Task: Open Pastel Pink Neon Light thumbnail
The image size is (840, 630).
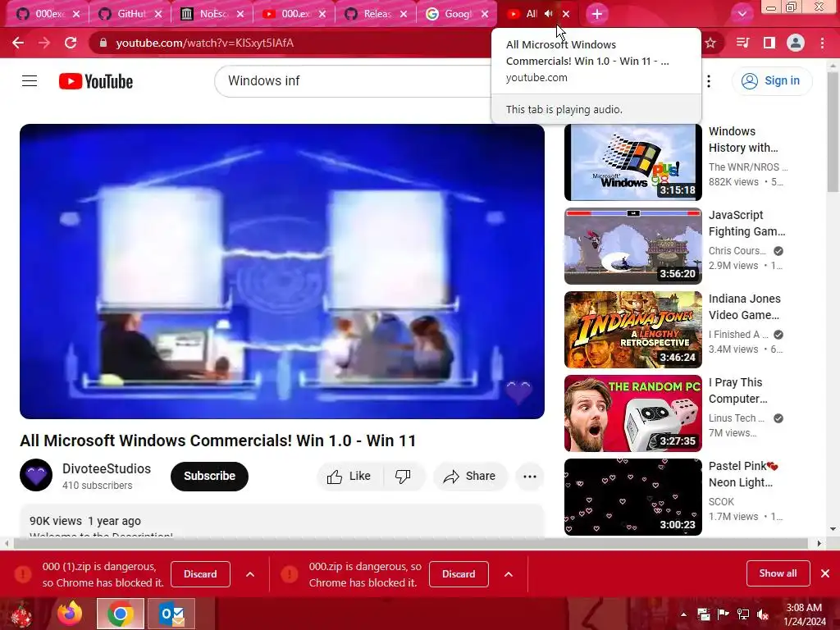Action: click(x=632, y=496)
